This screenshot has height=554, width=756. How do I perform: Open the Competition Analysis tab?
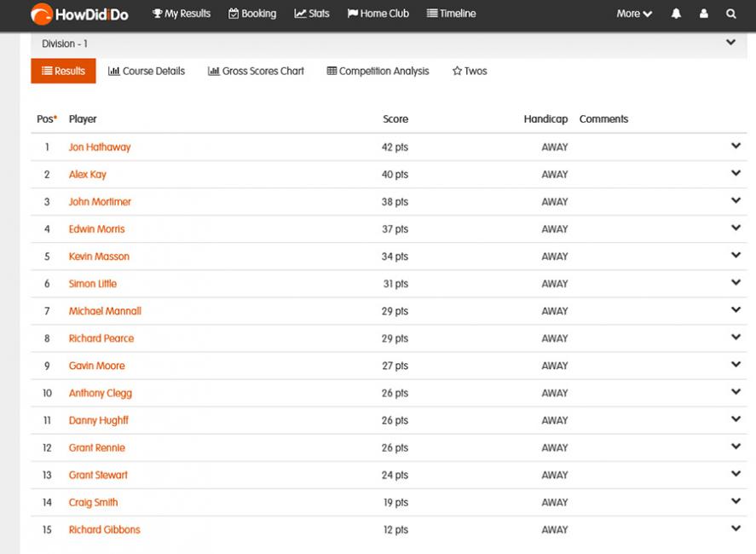(378, 71)
